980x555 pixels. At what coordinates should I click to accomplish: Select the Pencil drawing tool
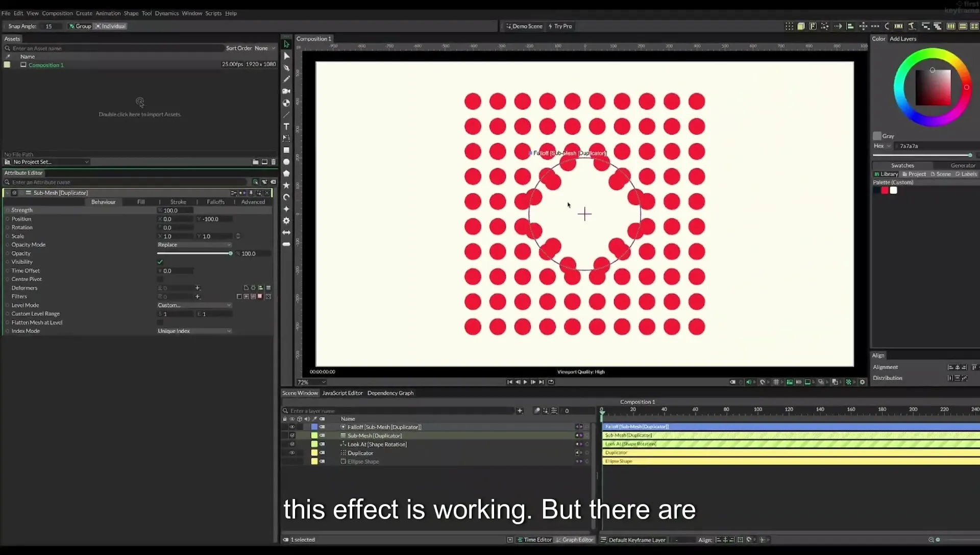pos(286,79)
